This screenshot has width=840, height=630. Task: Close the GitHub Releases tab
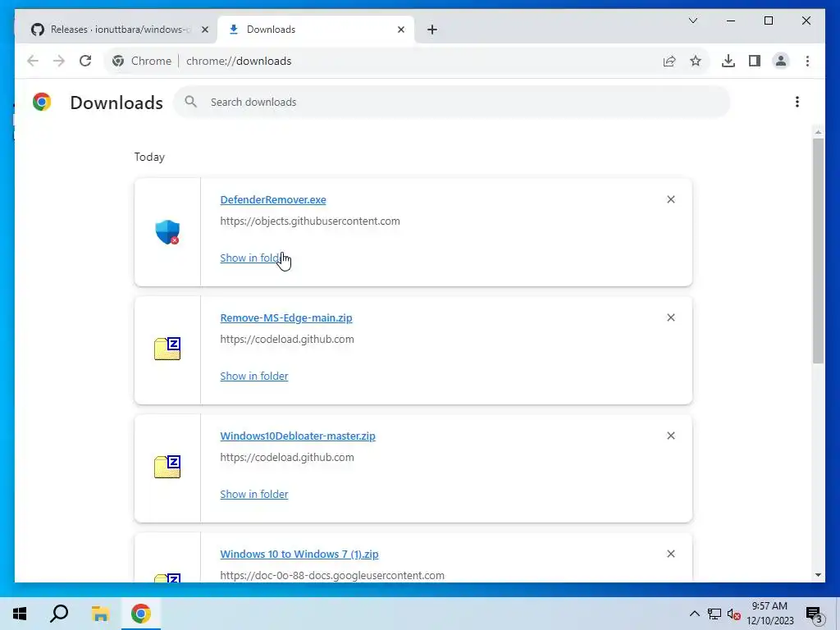(204, 30)
